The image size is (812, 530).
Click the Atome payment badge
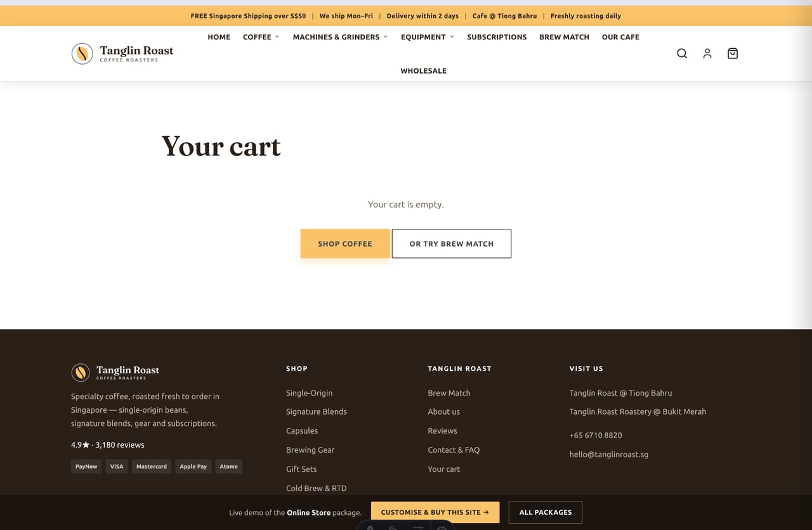pos(229,467)
